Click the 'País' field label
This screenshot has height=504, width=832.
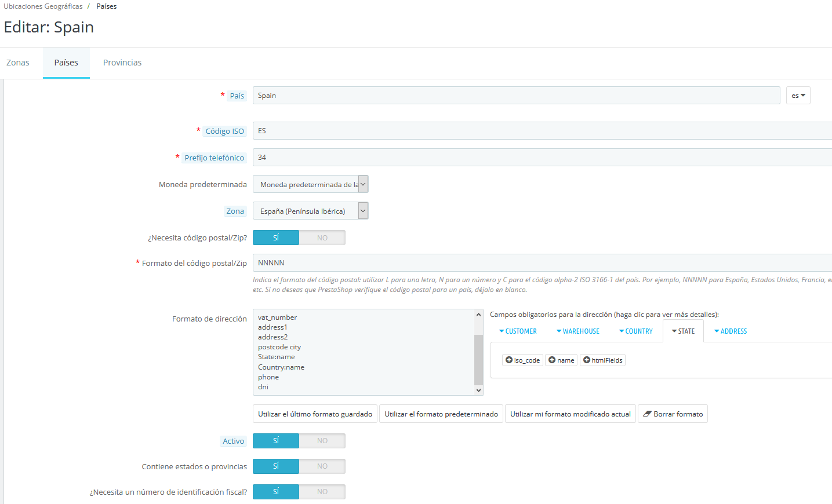[x=237, y=96]
